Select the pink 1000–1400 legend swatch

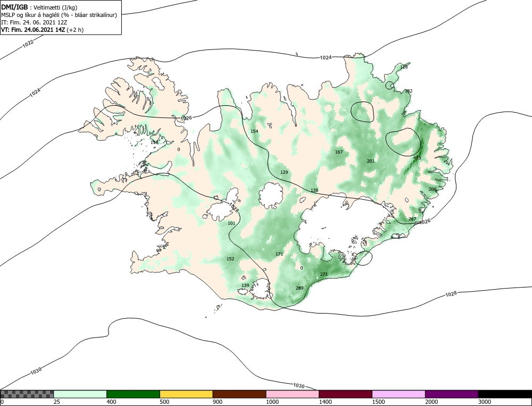293,394
